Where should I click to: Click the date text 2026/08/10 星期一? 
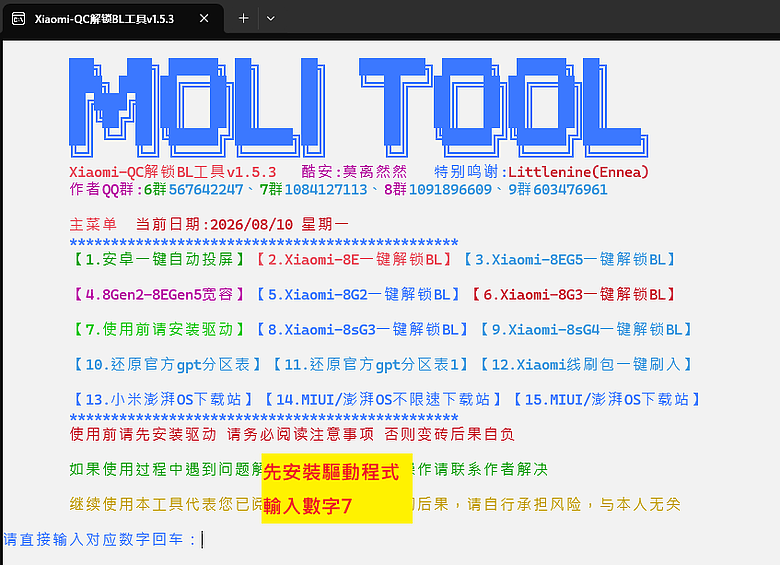[279, 224]
